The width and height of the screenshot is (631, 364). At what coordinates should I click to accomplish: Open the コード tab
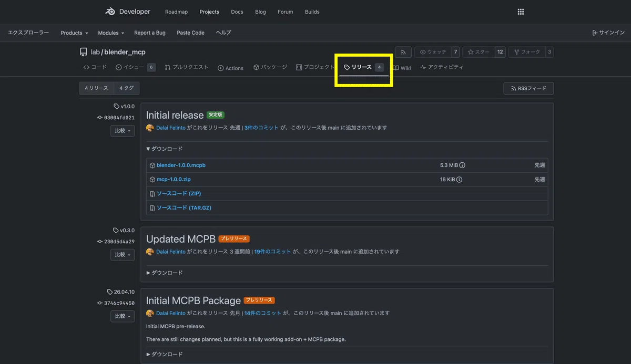pyautogui.click(x=95, y=67)
